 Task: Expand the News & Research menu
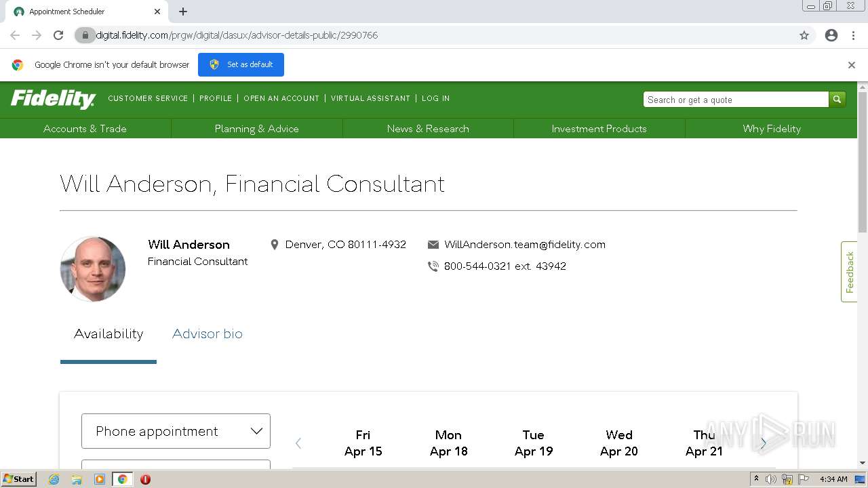428,129
